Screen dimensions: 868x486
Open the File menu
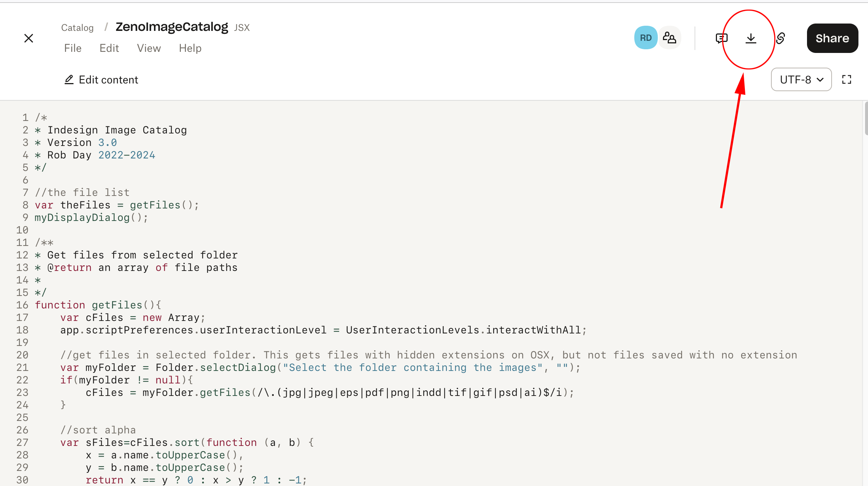point(73,48)
